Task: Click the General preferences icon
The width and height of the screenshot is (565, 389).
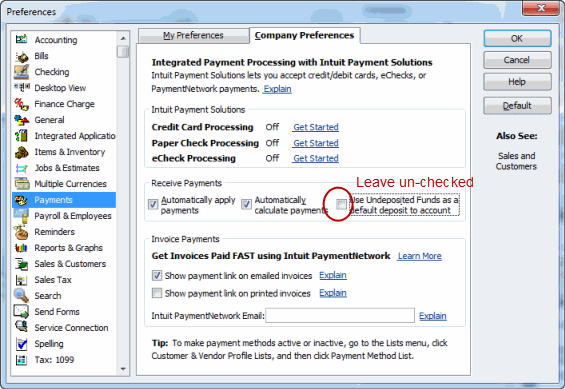Action: [x=22, y=120]
